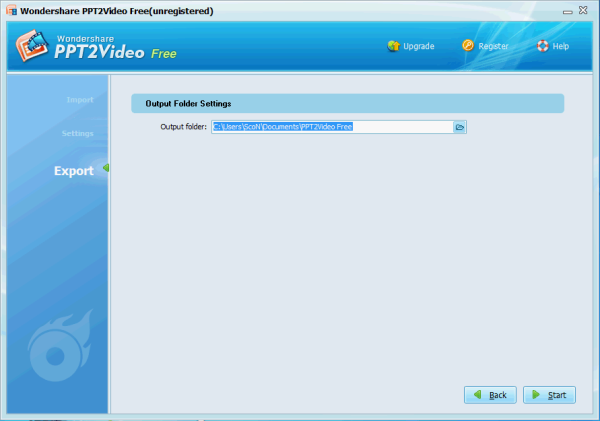Image resolution: width=600 pixels, height=421 pixels.
Task: Click the title bar application icon
Action: point(11,10)
